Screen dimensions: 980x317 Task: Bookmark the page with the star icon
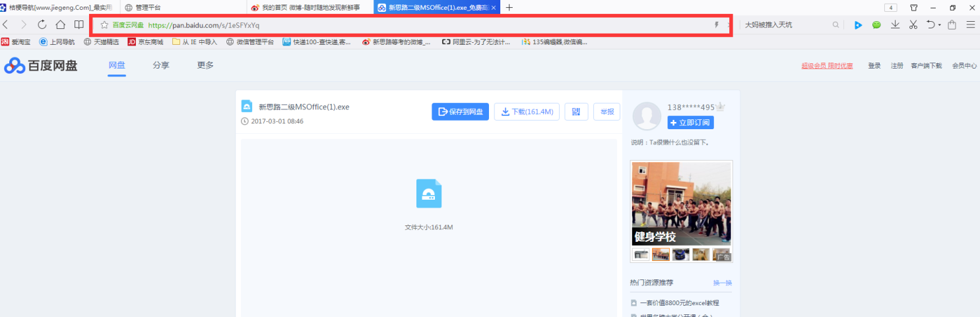click(104, 25)
